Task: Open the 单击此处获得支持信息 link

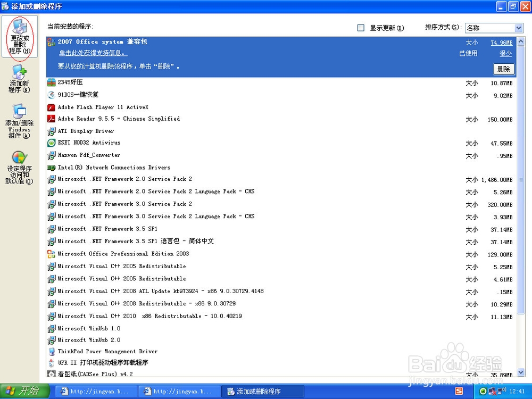Action: click(x=93, y=53)
